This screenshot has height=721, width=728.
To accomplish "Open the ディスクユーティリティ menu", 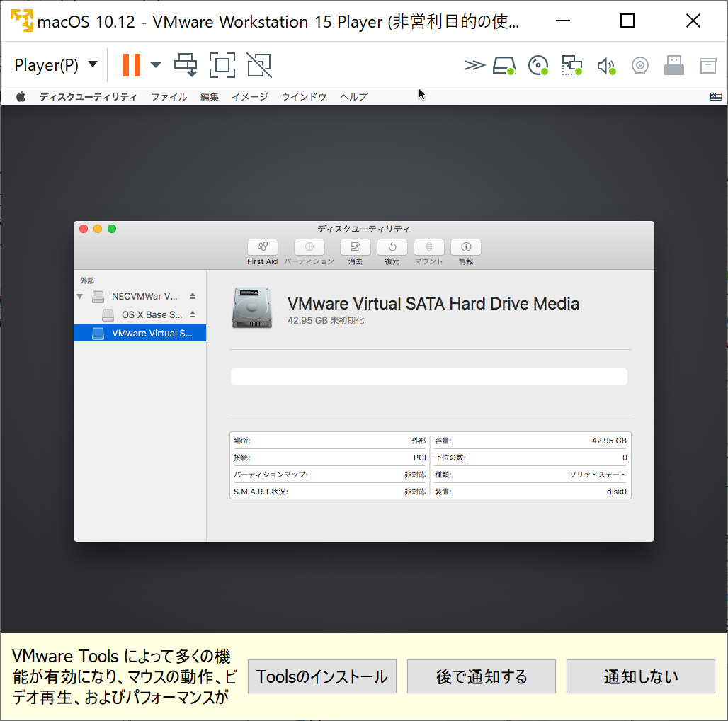I will [89, 97].
